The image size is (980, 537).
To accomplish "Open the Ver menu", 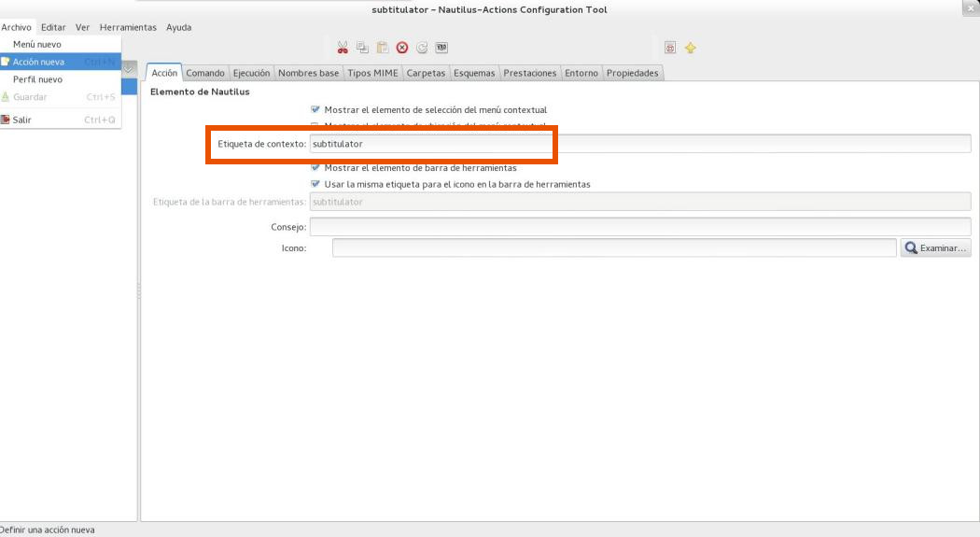I will click(82, 27).
